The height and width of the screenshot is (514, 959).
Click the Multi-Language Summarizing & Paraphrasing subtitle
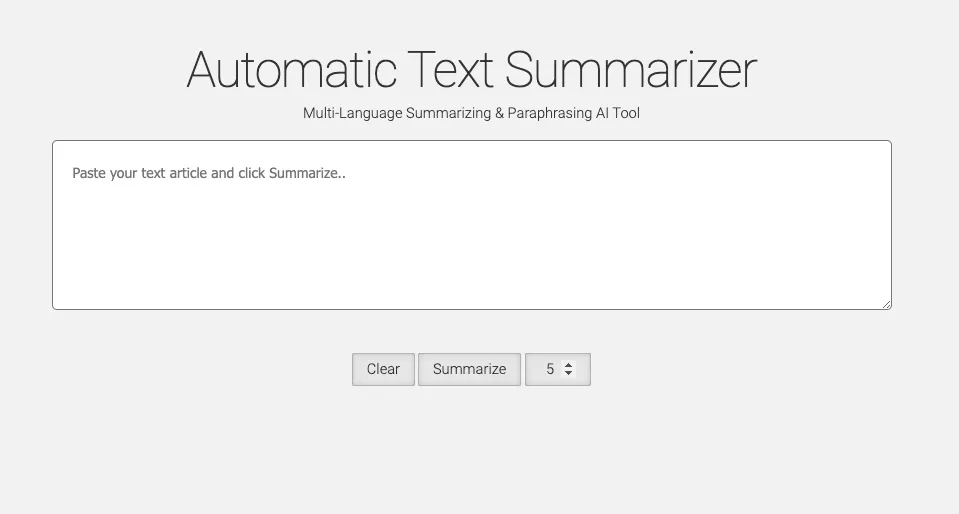pyautogui.click(x=471, y=113)
